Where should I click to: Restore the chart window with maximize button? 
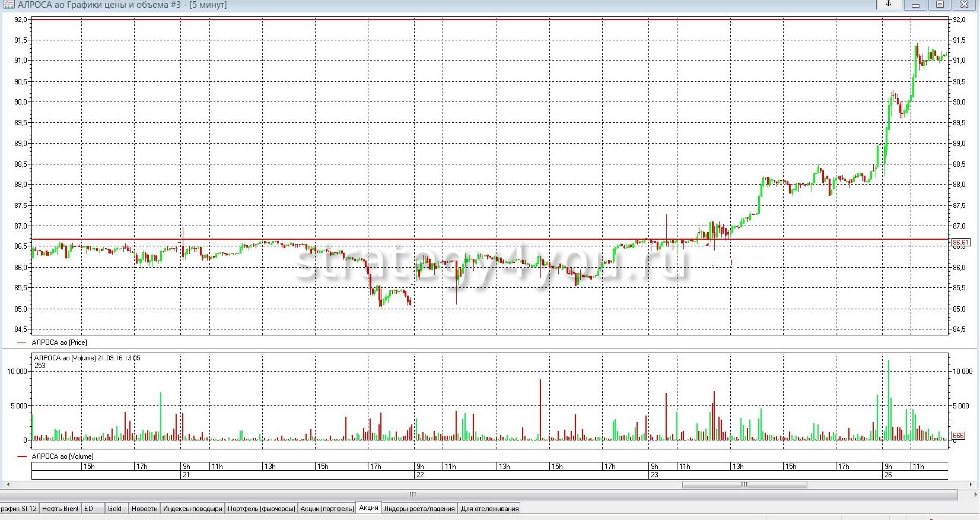point(940,5)
